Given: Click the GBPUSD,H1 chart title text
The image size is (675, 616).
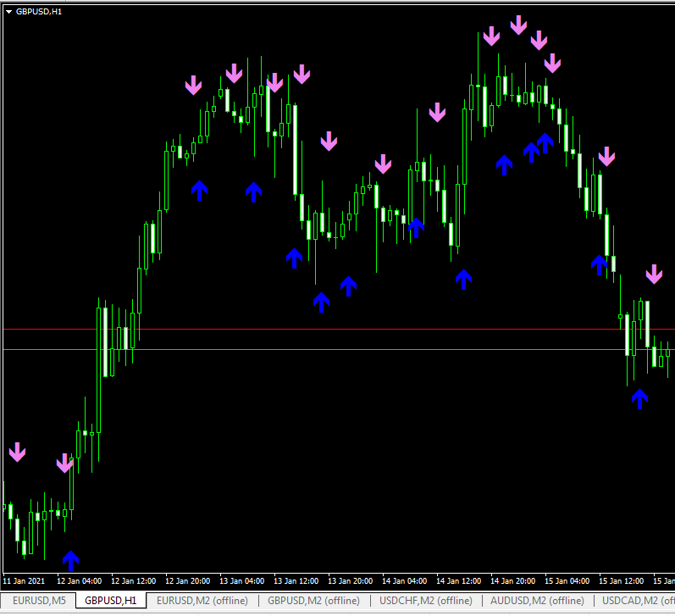Looking at the screenshot, I should [39, 12].
